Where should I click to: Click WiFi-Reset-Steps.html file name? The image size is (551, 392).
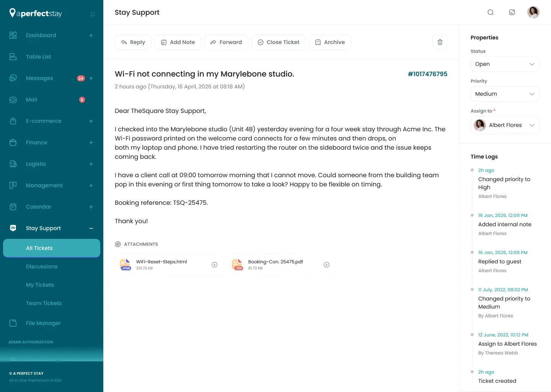(161, 262)
